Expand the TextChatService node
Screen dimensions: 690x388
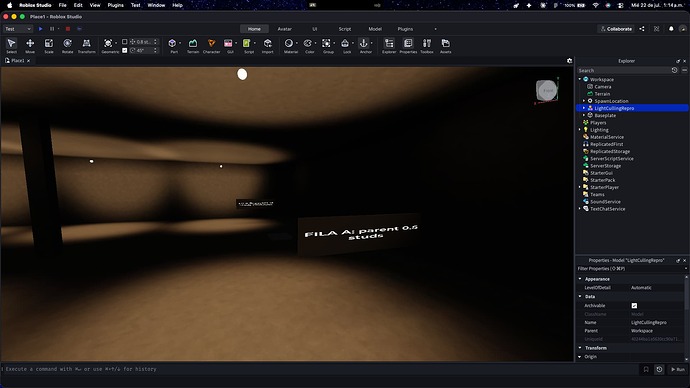click(580, 209)
